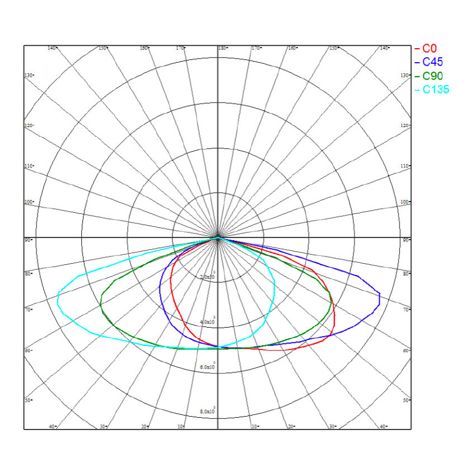
Task: Click the 90 label on the right edge
Action: [x=406, y=240]
